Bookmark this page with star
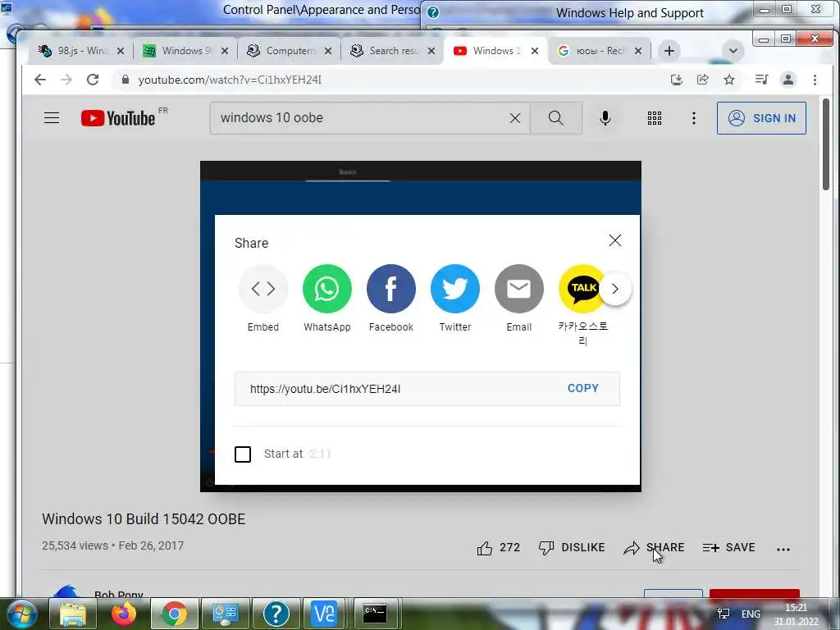Image resolution: width=840 pixels, height=630 pixels. 729,80
